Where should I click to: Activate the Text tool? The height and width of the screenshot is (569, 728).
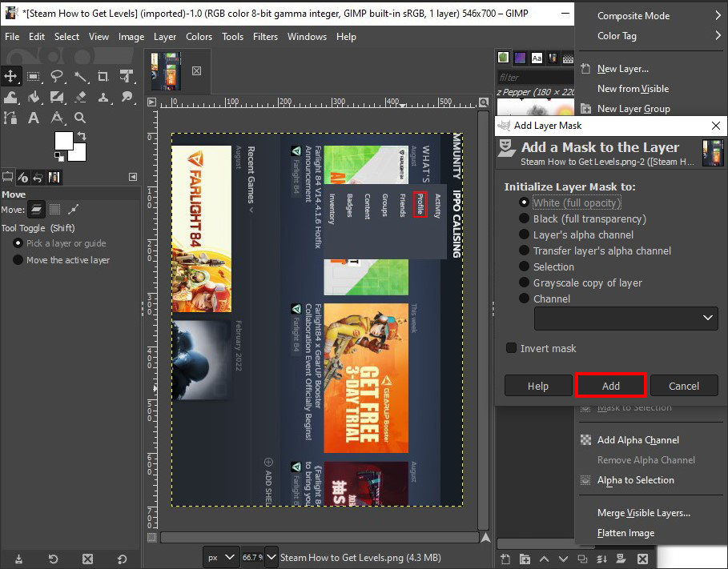[x=34, y=118]
